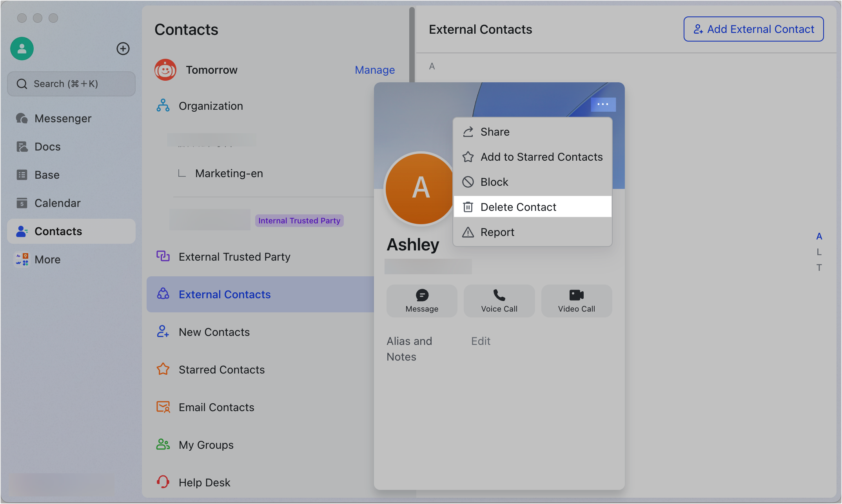Start a Voice Call with Ashley
The width and height of the screenshot is (842, 504).
[499, 301]
